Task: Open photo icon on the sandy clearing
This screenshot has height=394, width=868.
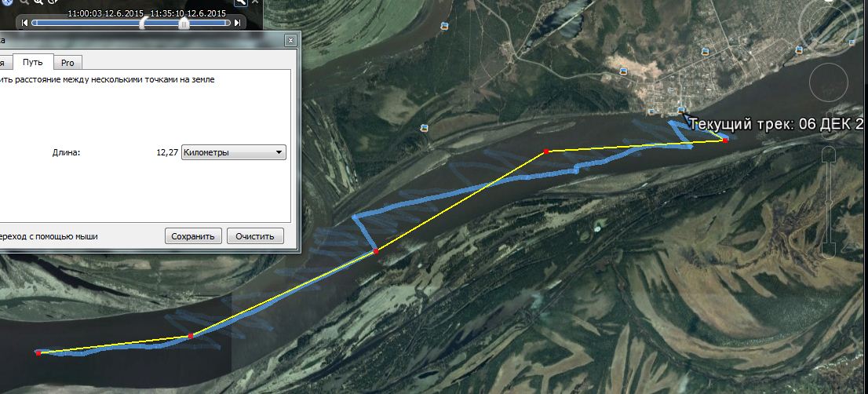Action: pyautogui.click(x=623, y=71)
